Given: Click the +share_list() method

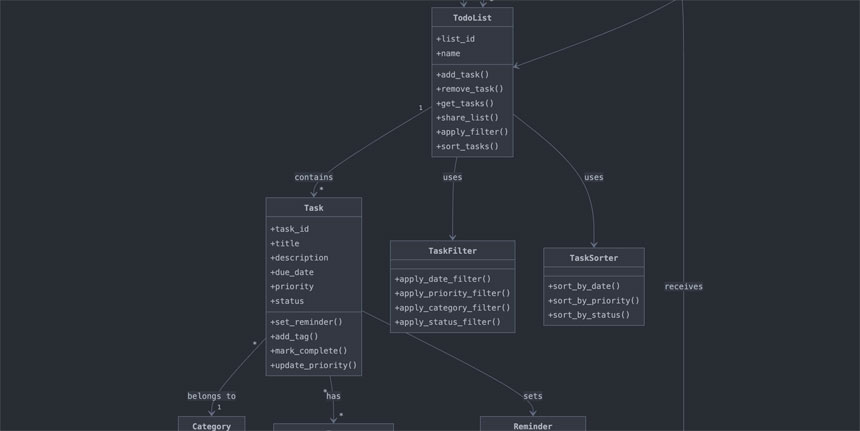Looking at the screenshot, I should tap(467, 117).
